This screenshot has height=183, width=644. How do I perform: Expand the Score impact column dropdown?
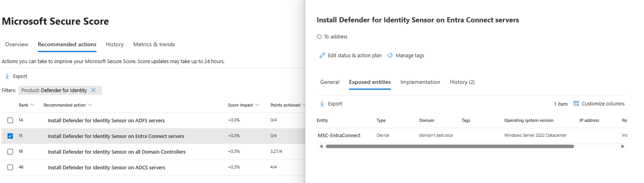coord(257,105)
